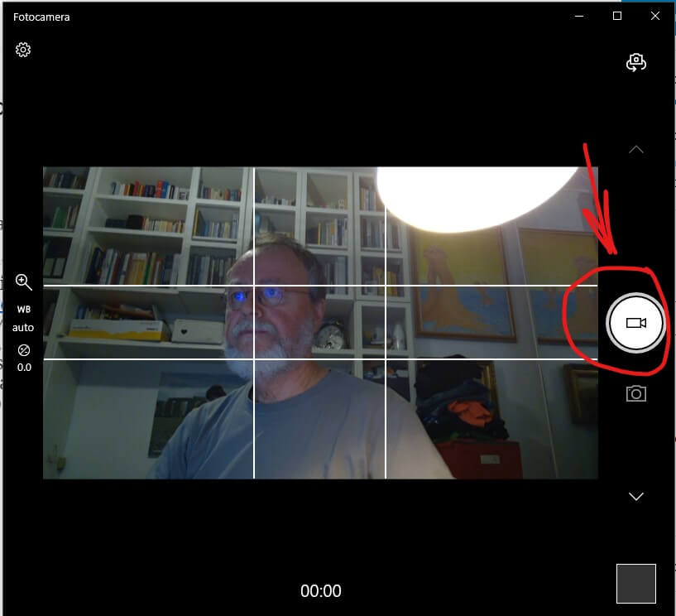Viewport: 676px width, 616px height.
Task: Click the Fotocamera window title
Action: pos(41,17)
